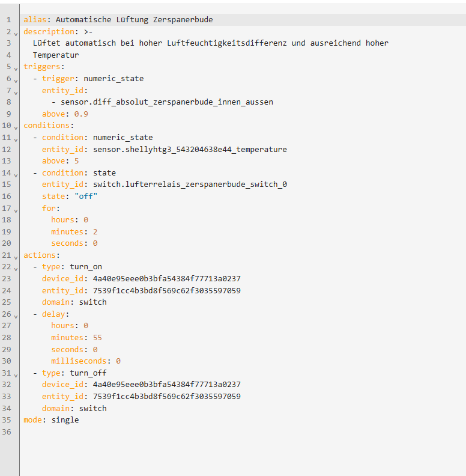The image size is (466, 476).
Task: Click the 'above: 0.9' threshold value
Action: click(81, 114)
